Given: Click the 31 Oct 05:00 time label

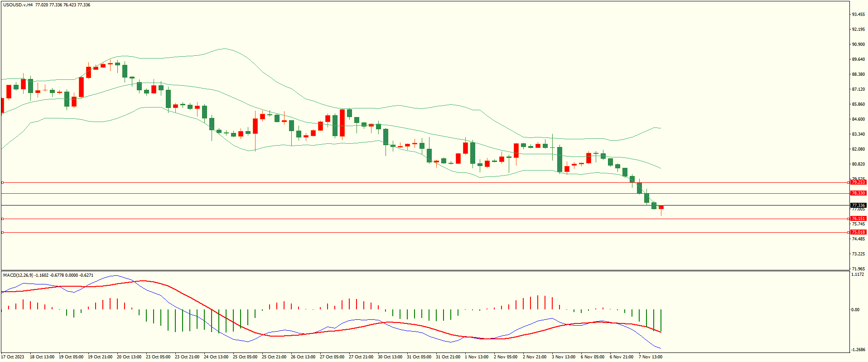Looking at the screenshot, I should click(x=419, y=357).
